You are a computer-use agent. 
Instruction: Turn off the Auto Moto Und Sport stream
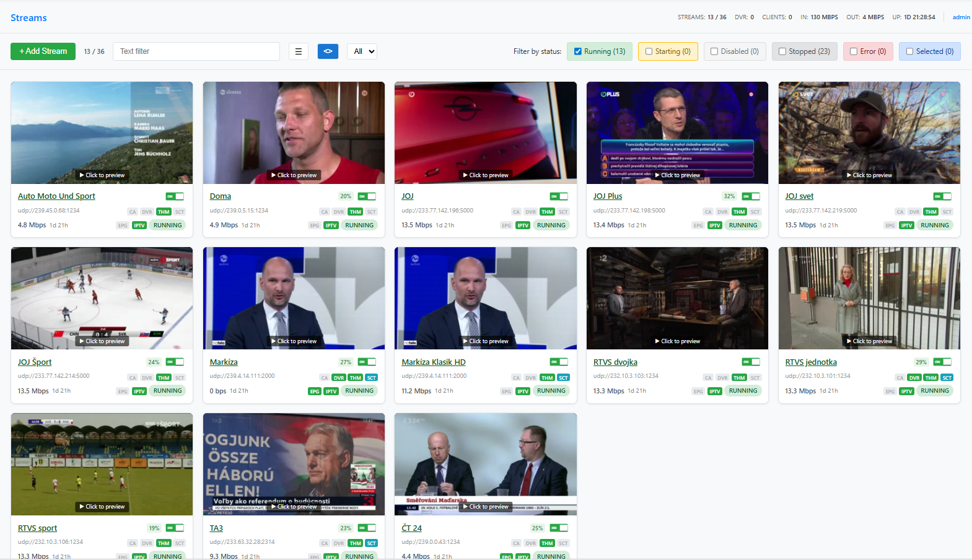coord(175,196)
